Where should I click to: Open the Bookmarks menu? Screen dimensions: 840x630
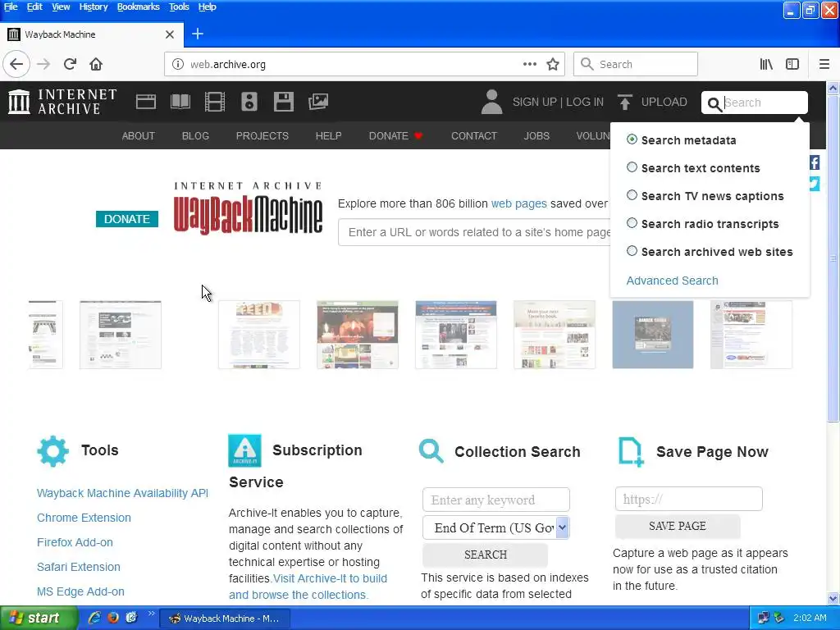(138, 7)
